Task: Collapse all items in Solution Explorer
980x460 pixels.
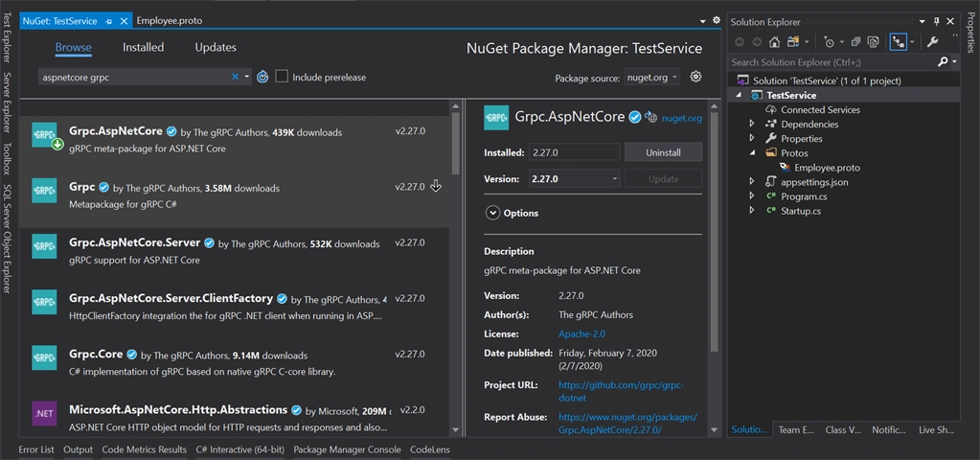Action: (855, 42)
